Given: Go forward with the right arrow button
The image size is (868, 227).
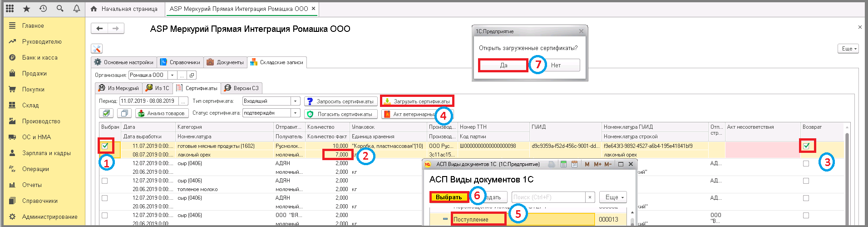Looking at the screenshot, I should pos(116,29).
